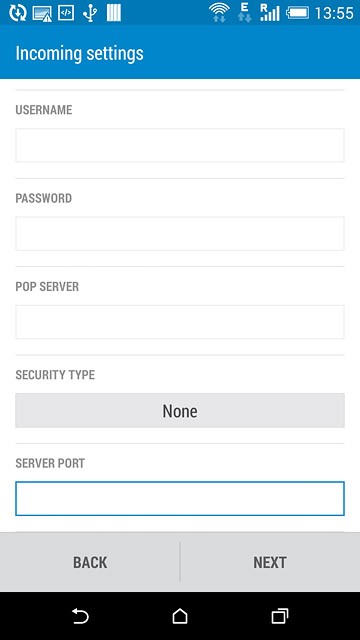Open the Security Type dropdown showing None
This screenshot has width=360, height=640.
click(180, 411)
